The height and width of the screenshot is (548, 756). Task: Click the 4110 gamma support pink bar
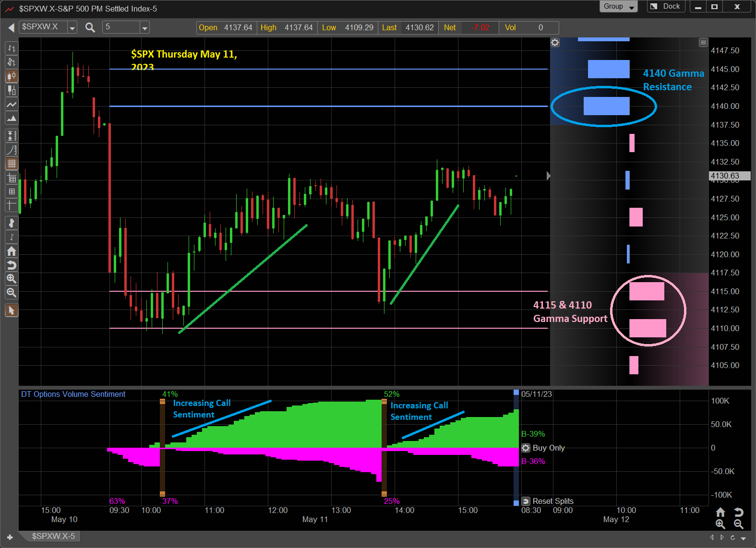click(x=648, y=328)
